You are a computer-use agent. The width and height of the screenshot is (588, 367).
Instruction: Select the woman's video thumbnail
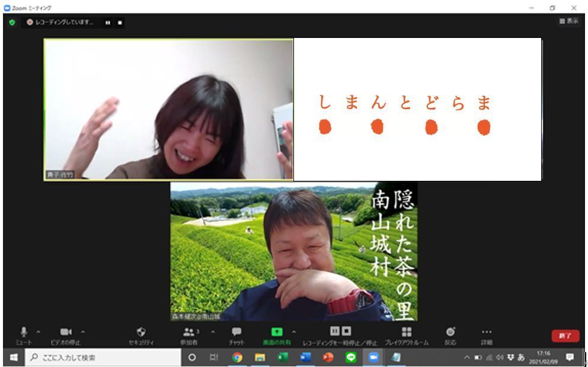coord(168,109)
